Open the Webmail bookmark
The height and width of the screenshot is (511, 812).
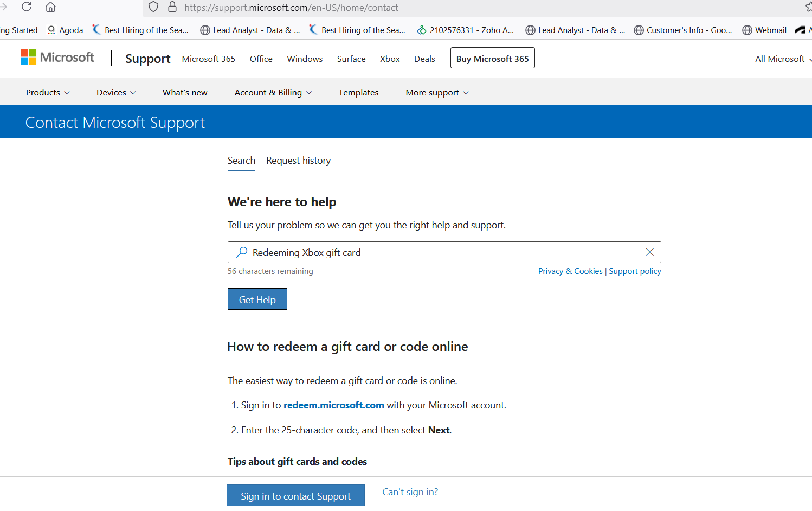(764, 30)
